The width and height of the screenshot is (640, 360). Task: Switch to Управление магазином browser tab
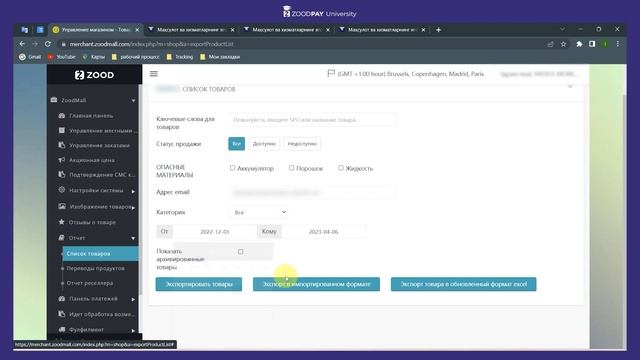pyautogui.click(x=96, y=29)
